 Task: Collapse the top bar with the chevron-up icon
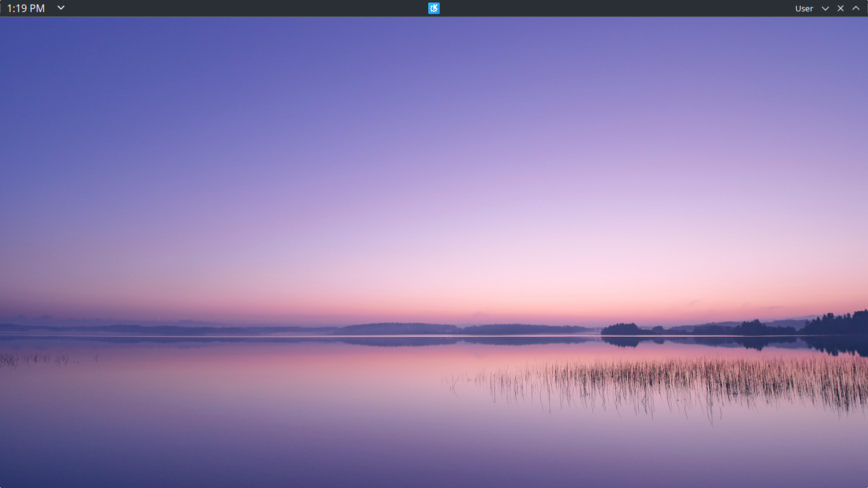pyautogui.click(x=856, y=8)
